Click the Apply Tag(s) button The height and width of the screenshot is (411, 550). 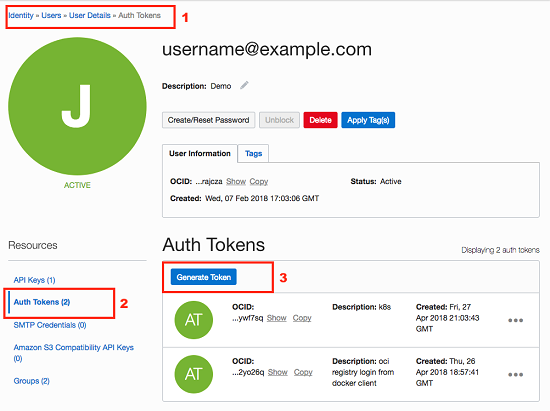[x=368, y=120]
